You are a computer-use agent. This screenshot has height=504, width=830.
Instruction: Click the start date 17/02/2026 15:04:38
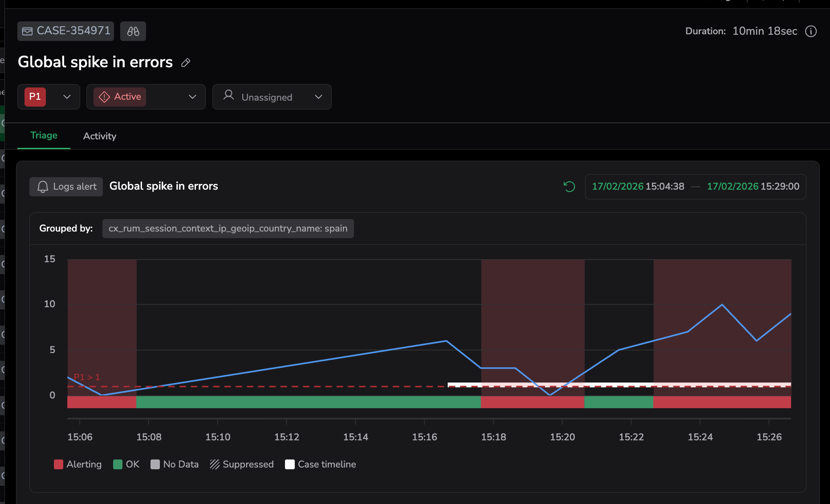coord(638,187)
